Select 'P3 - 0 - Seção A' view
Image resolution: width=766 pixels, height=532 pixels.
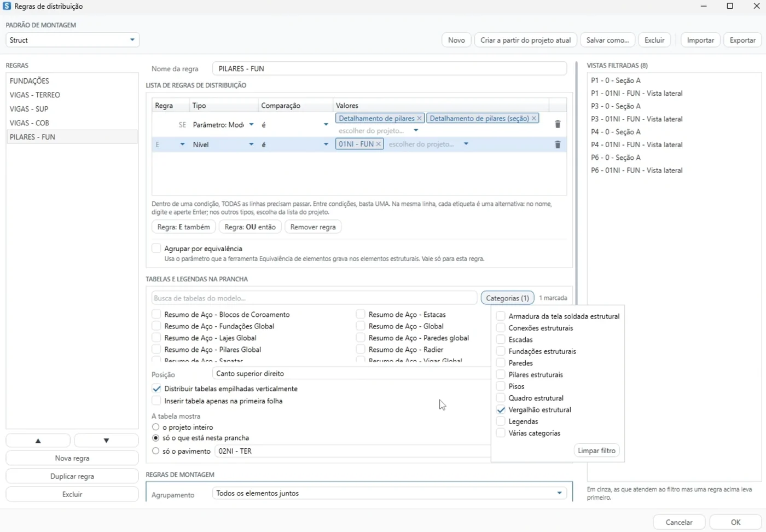click(x=616, y=106)
